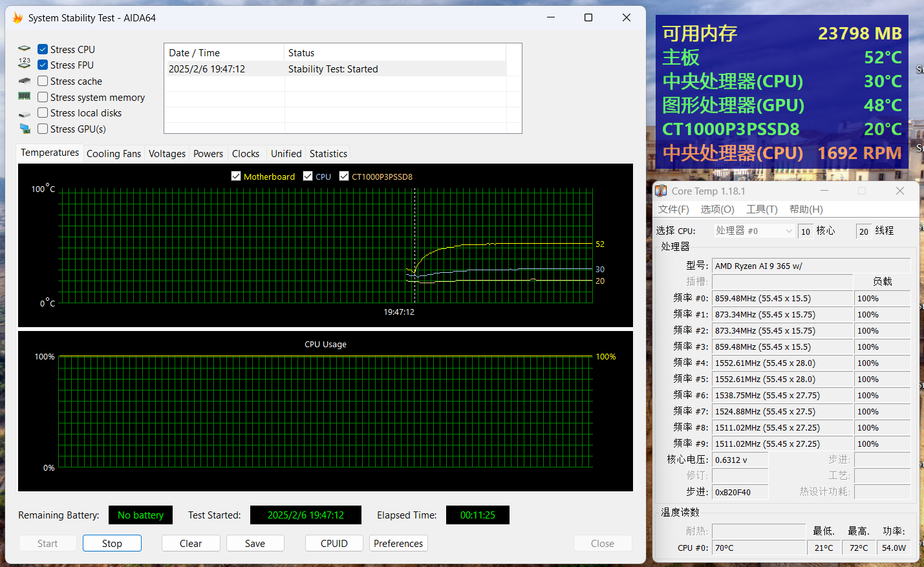Click the Date / Time column header

[224, 53]
